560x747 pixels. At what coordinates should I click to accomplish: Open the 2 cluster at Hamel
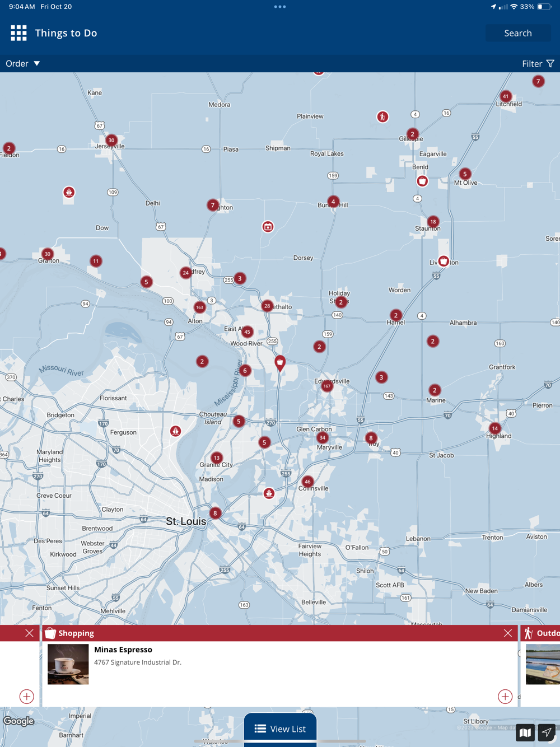click(396, 315)
